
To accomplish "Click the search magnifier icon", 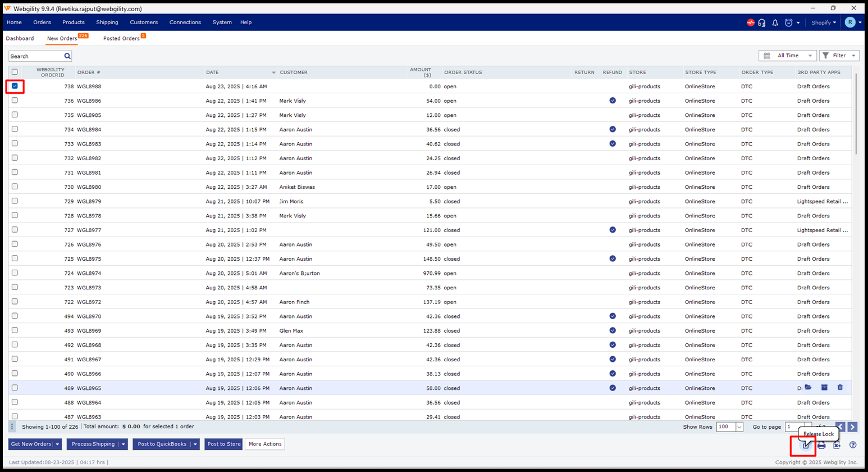I will coord(67,56).
